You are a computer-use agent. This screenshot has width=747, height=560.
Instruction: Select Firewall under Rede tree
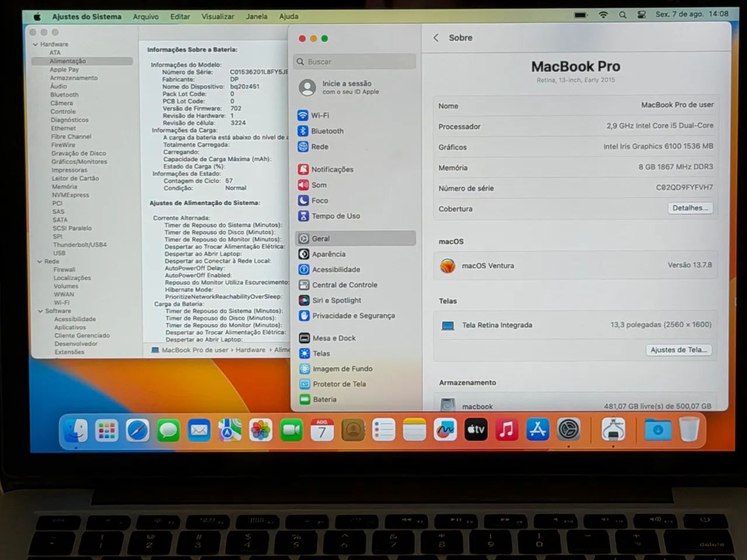point(64,270)
